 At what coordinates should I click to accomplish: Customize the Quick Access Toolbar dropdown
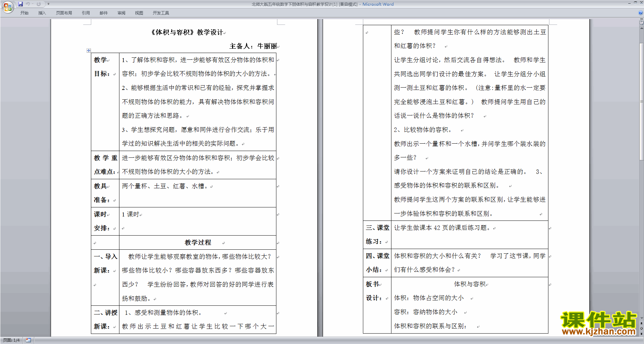tap(48, 4)
